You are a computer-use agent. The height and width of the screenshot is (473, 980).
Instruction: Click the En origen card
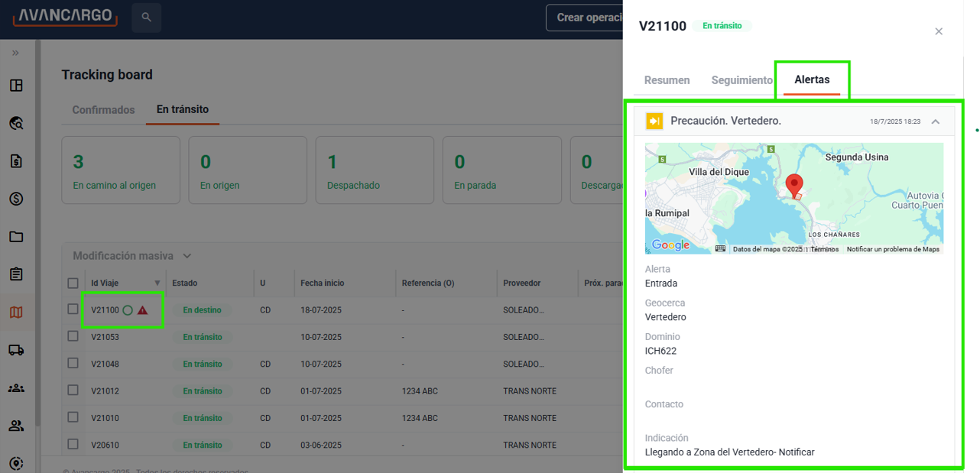click(248, 170)
